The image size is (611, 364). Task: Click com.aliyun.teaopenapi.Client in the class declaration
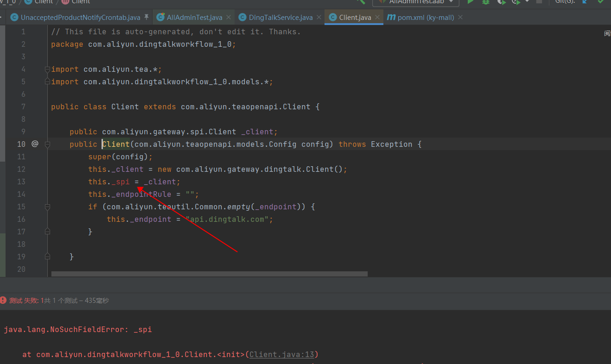(246, 107)
